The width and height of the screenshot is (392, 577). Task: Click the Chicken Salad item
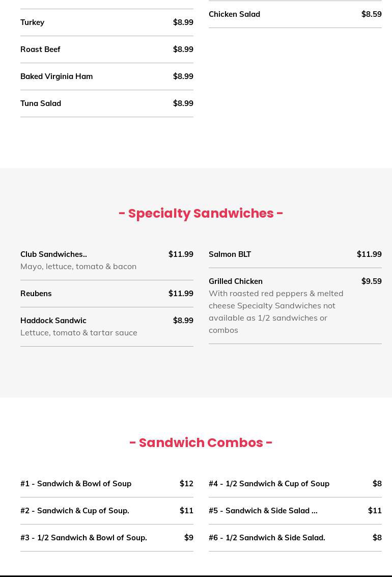point(234,14)
